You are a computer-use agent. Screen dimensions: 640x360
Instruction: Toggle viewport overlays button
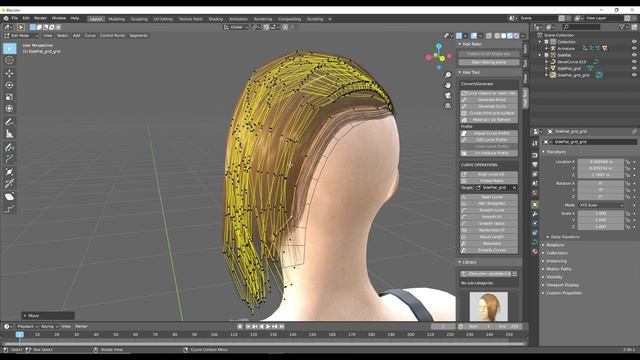click(474, 36)
